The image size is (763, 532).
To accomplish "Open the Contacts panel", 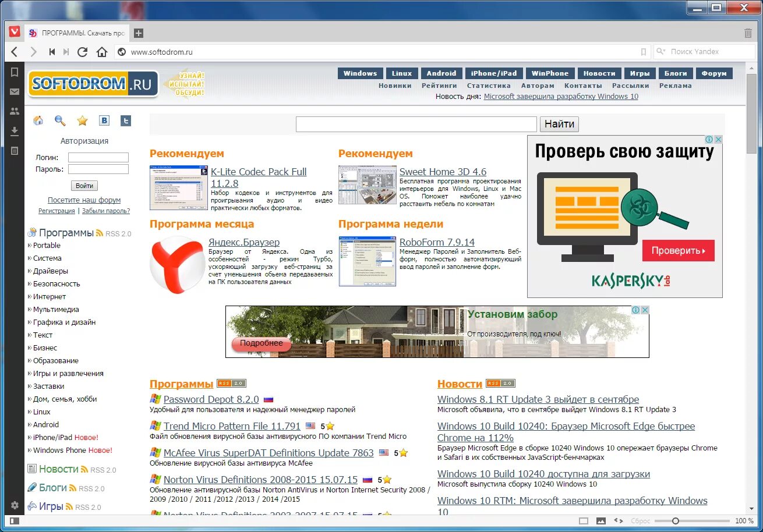I will click(15, 111).
